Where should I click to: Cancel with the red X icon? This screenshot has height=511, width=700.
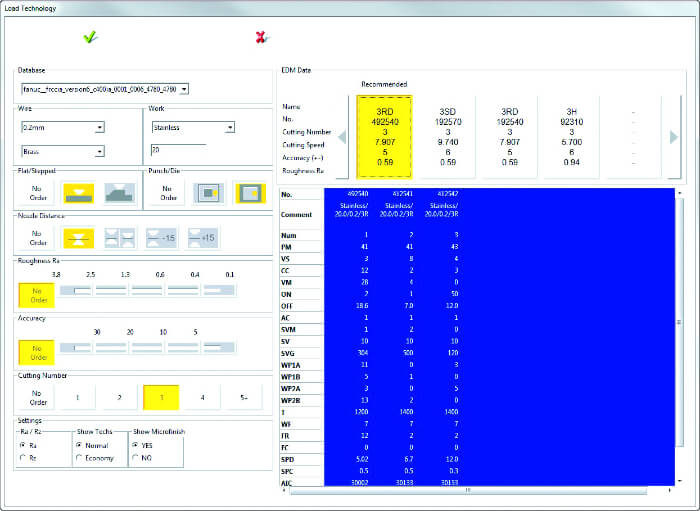[262, 37]
